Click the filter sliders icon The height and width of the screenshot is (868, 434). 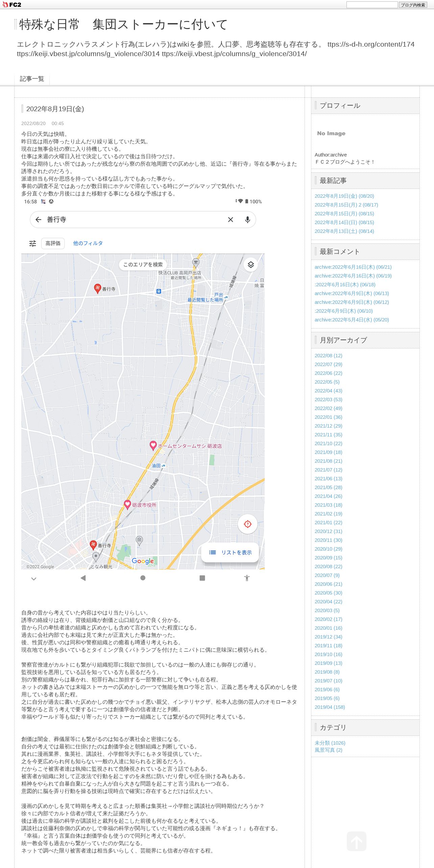[x=33, y=243]
